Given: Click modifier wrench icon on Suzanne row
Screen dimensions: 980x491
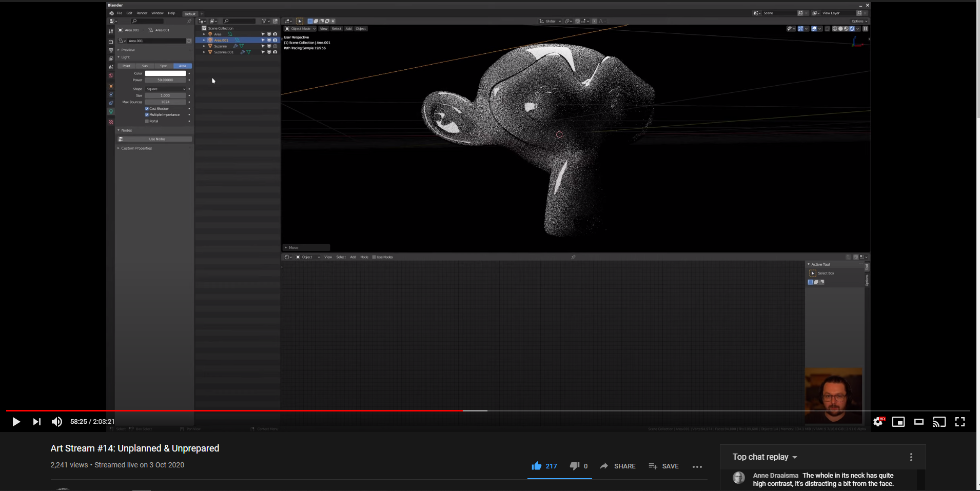Looking at the screenshot, I should click(x=235, y=46).
